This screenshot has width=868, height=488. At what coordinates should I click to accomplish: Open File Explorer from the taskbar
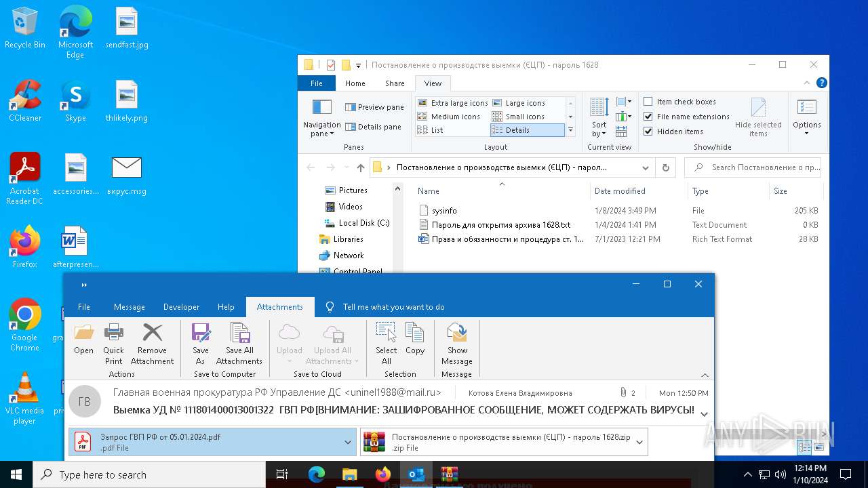pos(350,474)
